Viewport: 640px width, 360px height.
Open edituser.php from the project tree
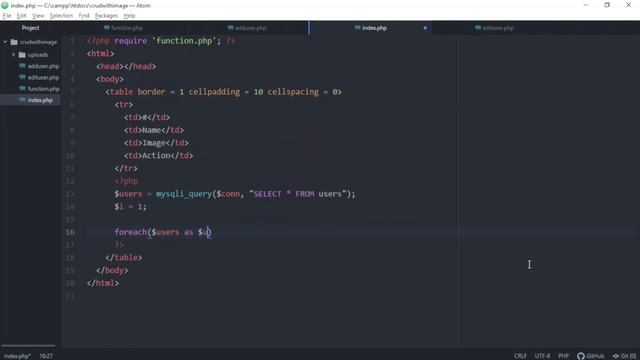pyautogui.click(x=43, y=77)
